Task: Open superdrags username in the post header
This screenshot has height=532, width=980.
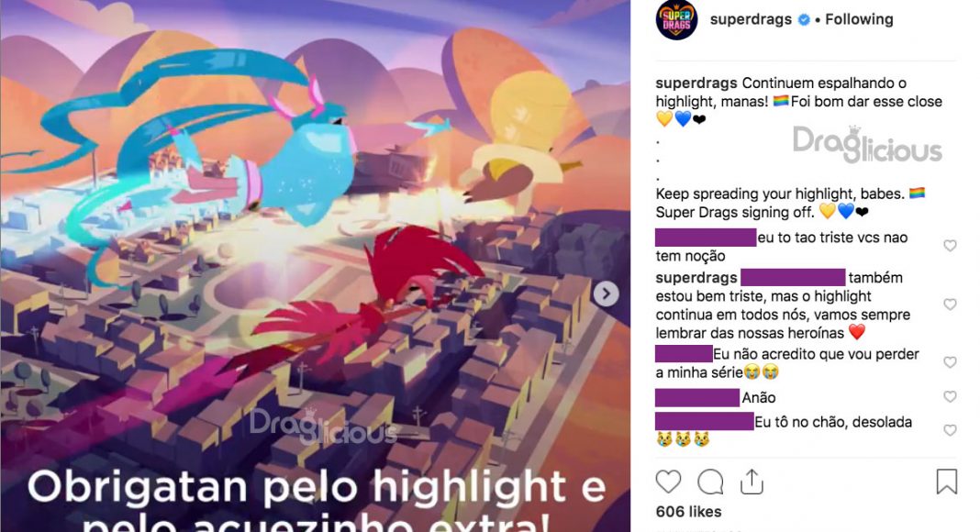Action: coord(751,19)
